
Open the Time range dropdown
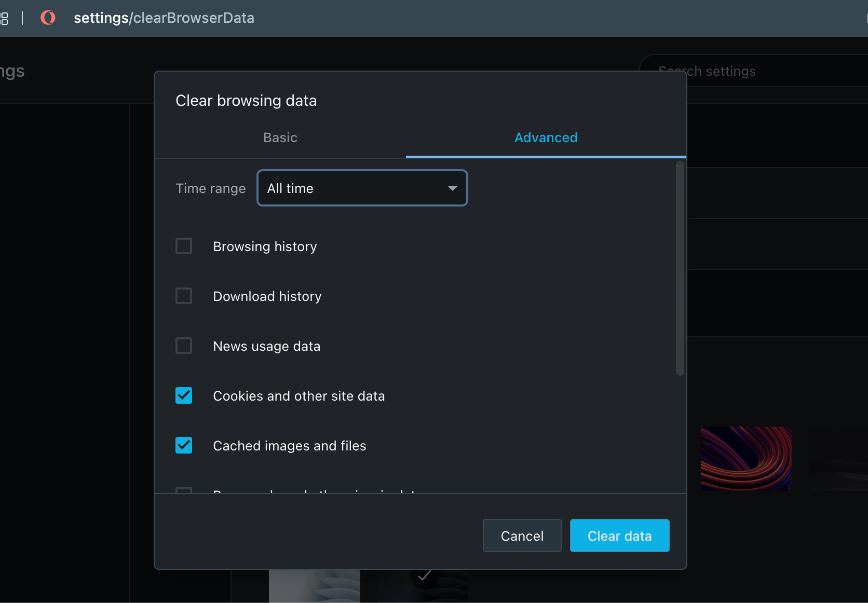pos(362,188)
